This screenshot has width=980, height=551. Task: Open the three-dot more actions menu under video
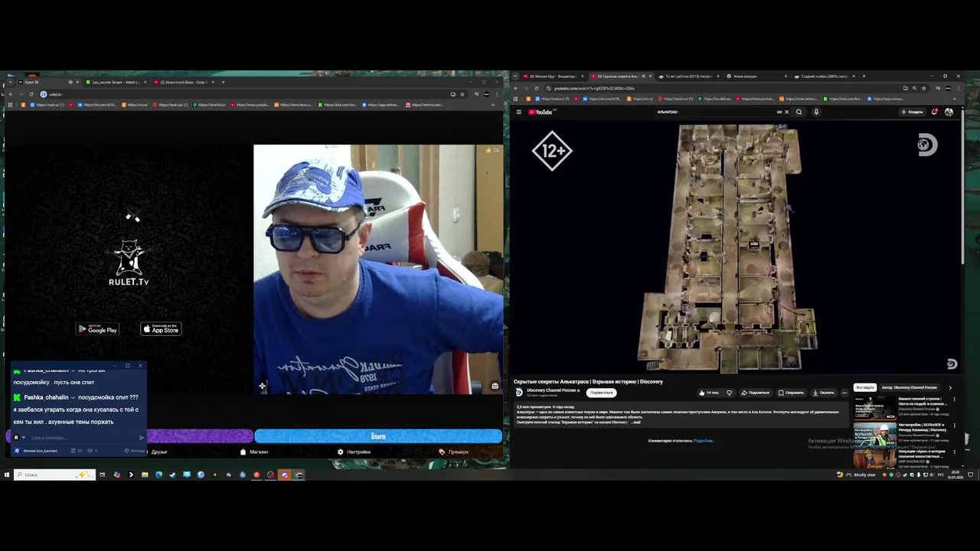(x=844, y=393)
